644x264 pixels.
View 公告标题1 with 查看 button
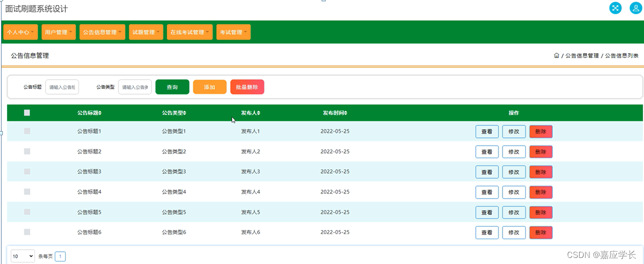(x=487, y=132)
